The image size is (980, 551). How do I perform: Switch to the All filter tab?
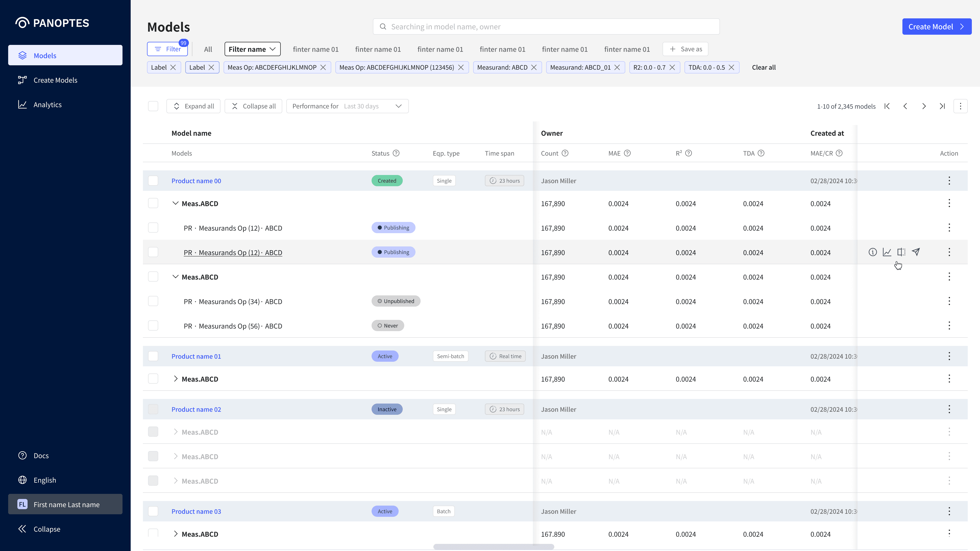point(208,49)
